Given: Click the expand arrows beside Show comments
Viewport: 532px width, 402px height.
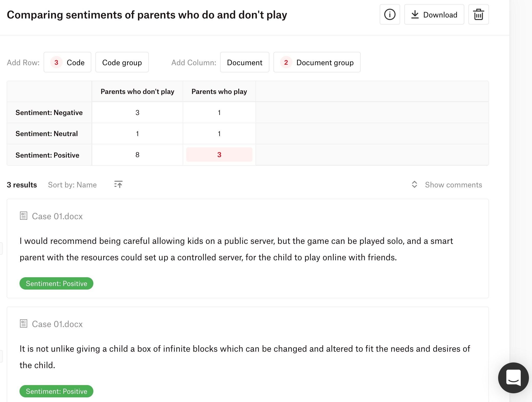Looking at the screenshot, I should [414, 184].
